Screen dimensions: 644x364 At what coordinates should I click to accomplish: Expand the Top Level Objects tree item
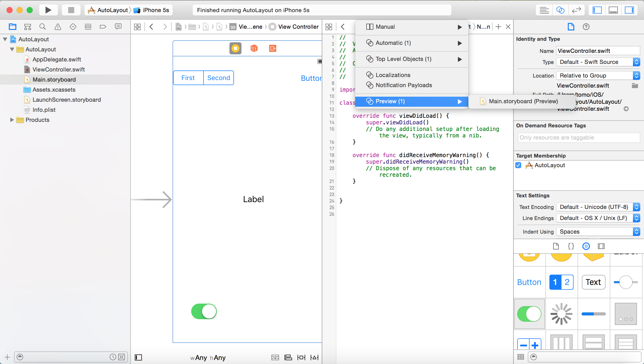[x=460, y=58]
